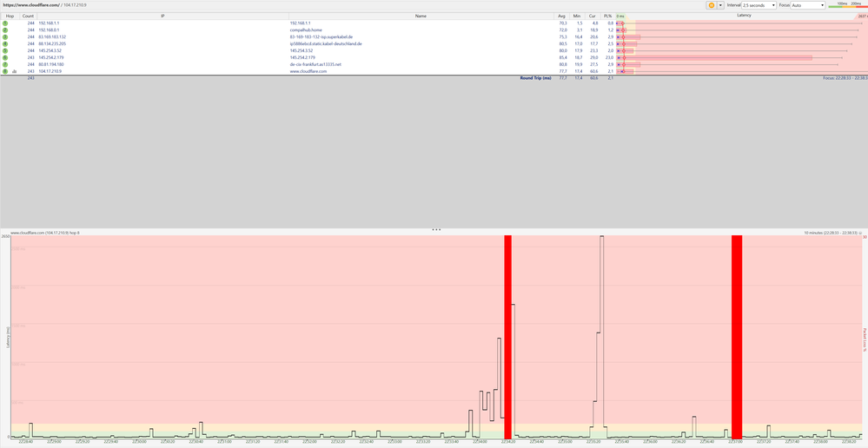
Task: Click the Avg column header
Action: 562,16
